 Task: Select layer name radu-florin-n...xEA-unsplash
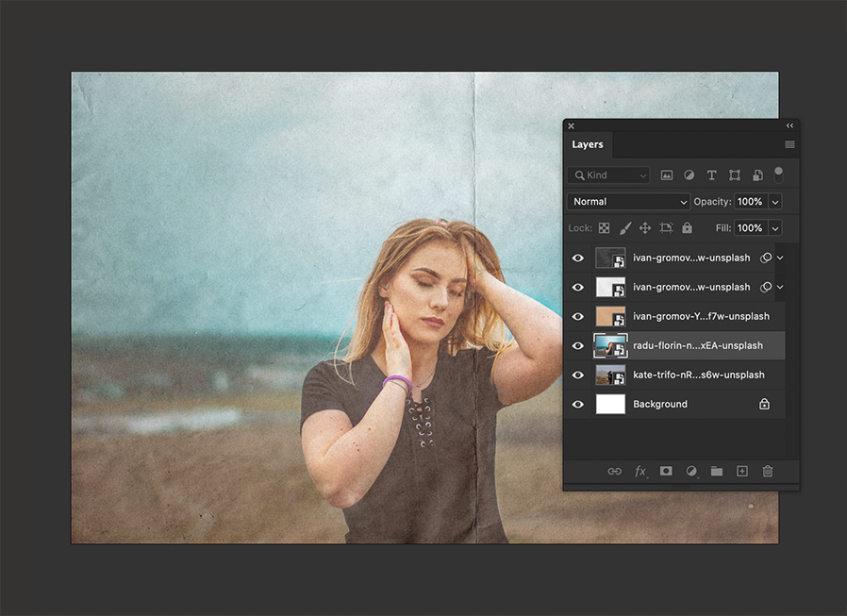coord(698,345)
